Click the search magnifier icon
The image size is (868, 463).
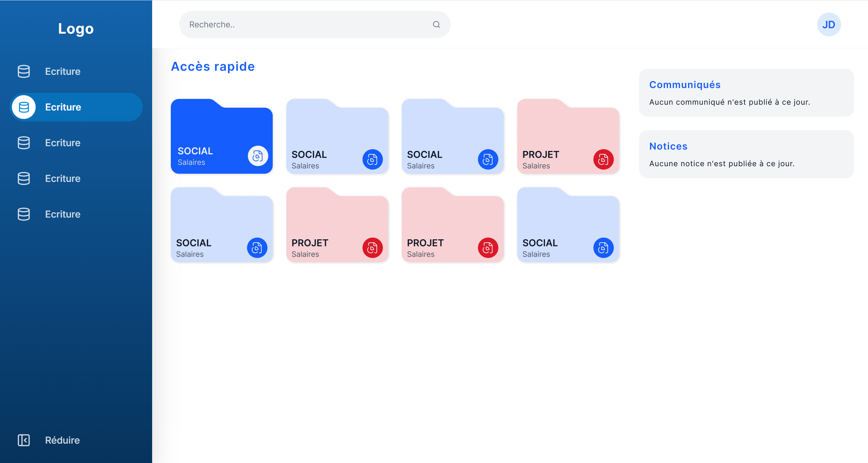[x=436, y=24]
